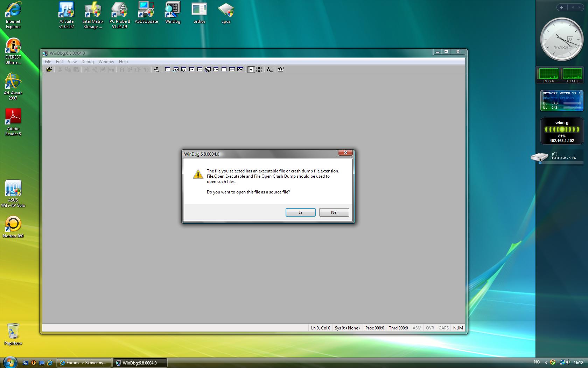Open the Debug menu
This screenshot has height=368, width=588.
[87, 62]
